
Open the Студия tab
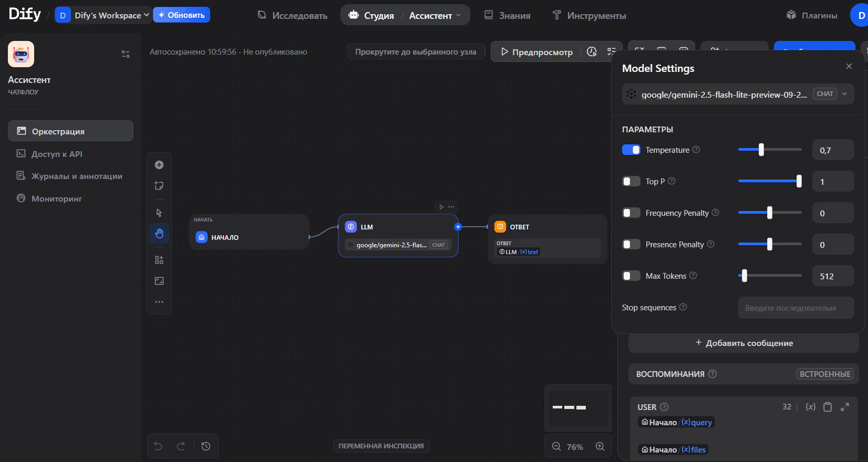[x=371, y=15]
